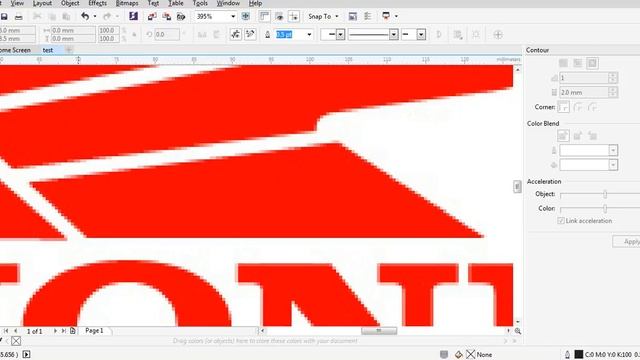The image size is (640, 360).
Task: Expand the Undo history dropdown arrow
Action: [x=95, y=16]
